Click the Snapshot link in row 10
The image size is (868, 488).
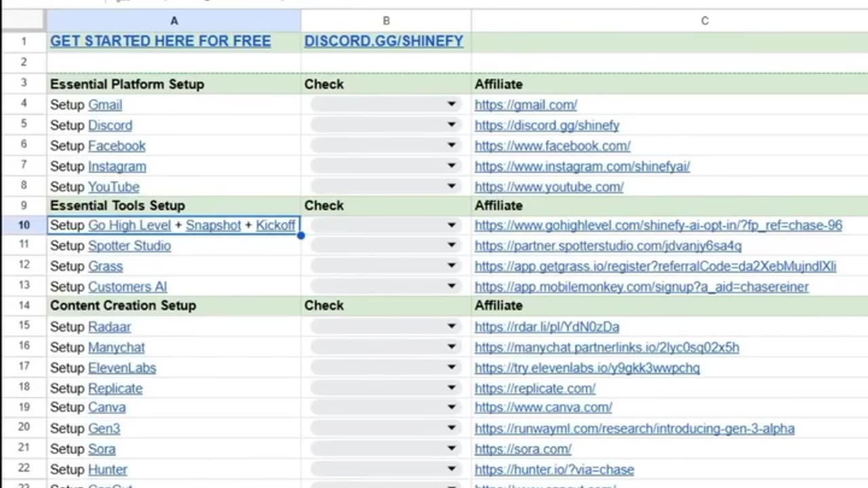coord(214,225)
